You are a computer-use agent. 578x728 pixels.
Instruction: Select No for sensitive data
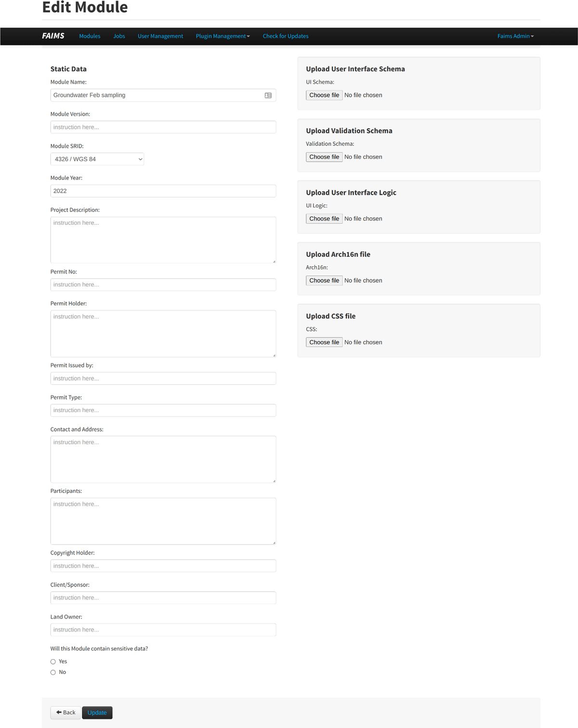[53, 672]
